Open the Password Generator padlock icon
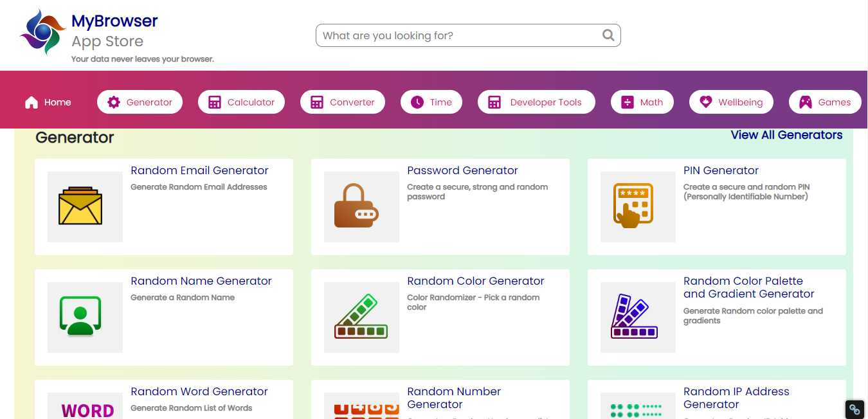 [356, 206]
